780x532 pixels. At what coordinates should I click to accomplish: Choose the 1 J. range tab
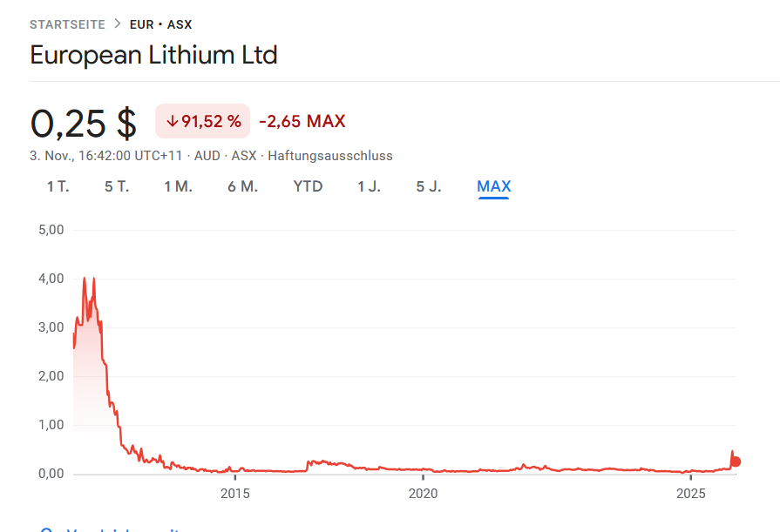pyautogui.click(x=369, y=186)
